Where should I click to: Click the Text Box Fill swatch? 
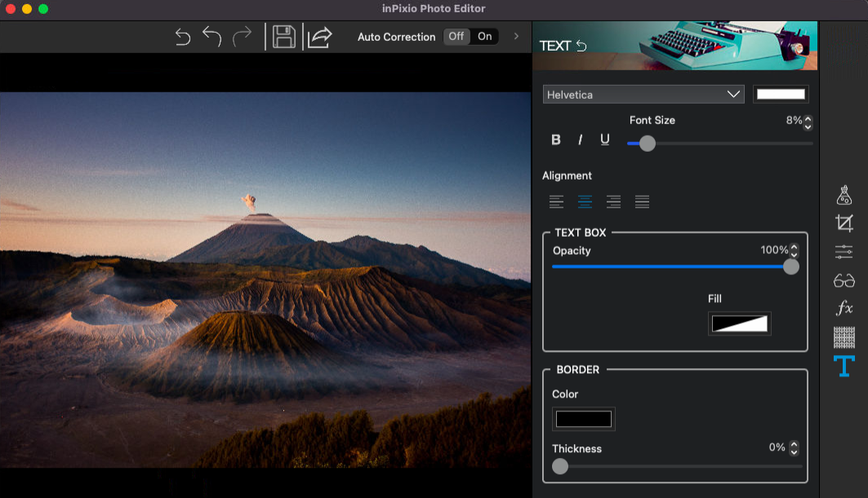[x=740, y=323]
